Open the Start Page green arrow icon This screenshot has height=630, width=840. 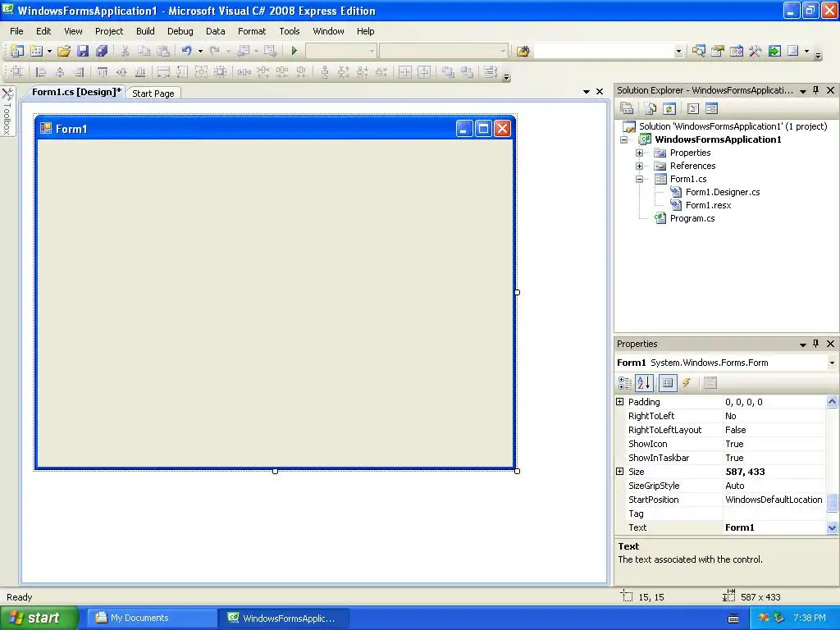coord(774,51)
